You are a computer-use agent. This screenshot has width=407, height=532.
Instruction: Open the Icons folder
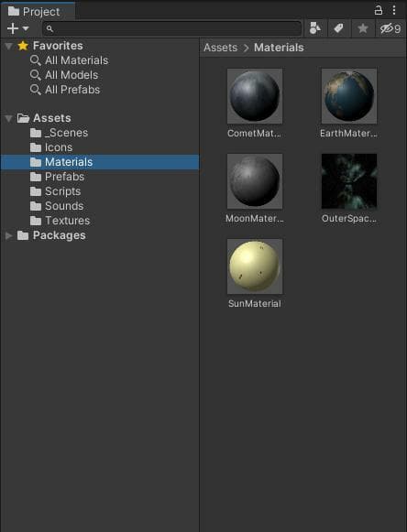(x=59, y=147)
